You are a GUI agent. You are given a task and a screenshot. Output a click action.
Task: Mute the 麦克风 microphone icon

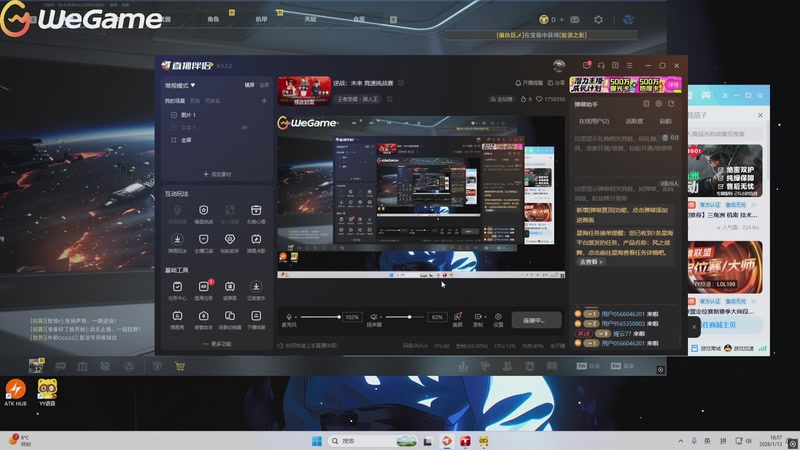coord(289,317)
